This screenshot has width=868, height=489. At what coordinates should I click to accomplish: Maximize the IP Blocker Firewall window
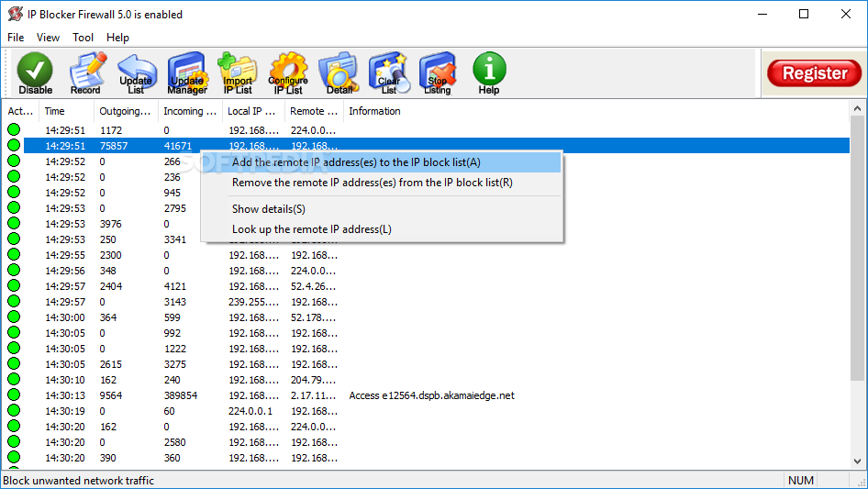pyautogui.click(x=804, y=14)
